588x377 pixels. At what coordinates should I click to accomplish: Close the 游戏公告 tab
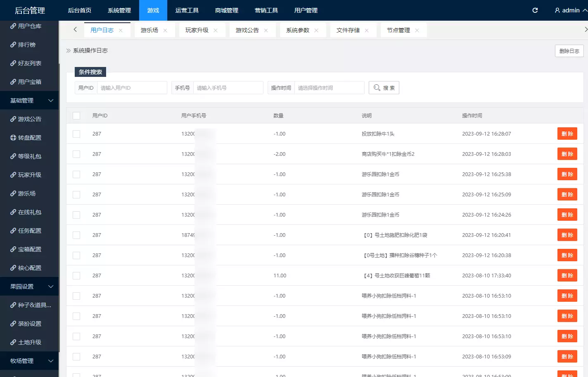(x=266, y=31)
